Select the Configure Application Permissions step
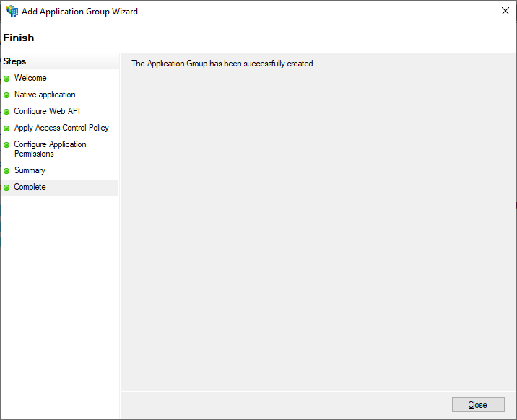The image size is (517, 420). click(50, 149)
